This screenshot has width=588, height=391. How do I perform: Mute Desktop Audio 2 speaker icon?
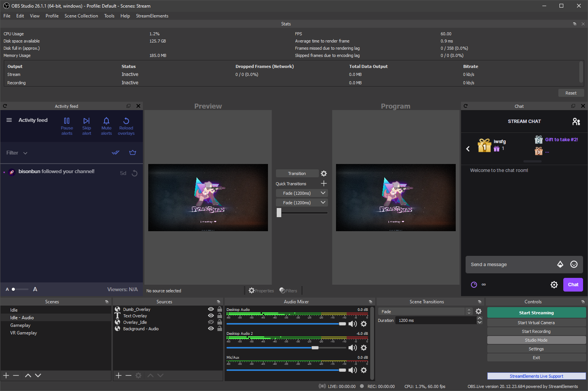(353, 348)
